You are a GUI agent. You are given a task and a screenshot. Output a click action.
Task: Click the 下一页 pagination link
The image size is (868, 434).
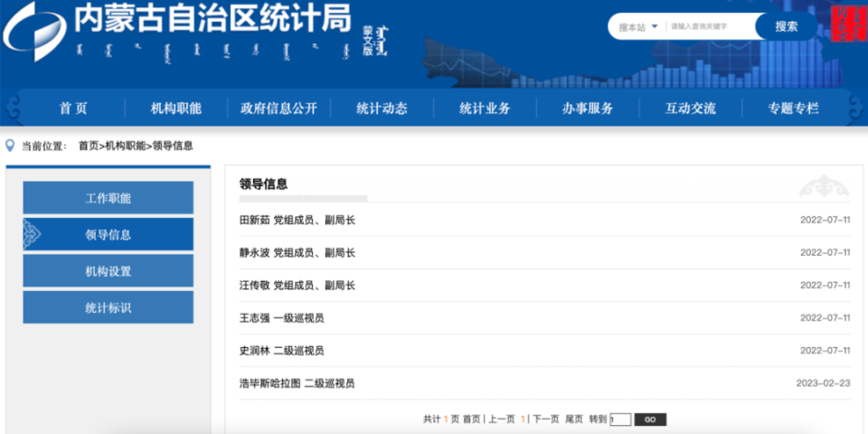point(546,420)
